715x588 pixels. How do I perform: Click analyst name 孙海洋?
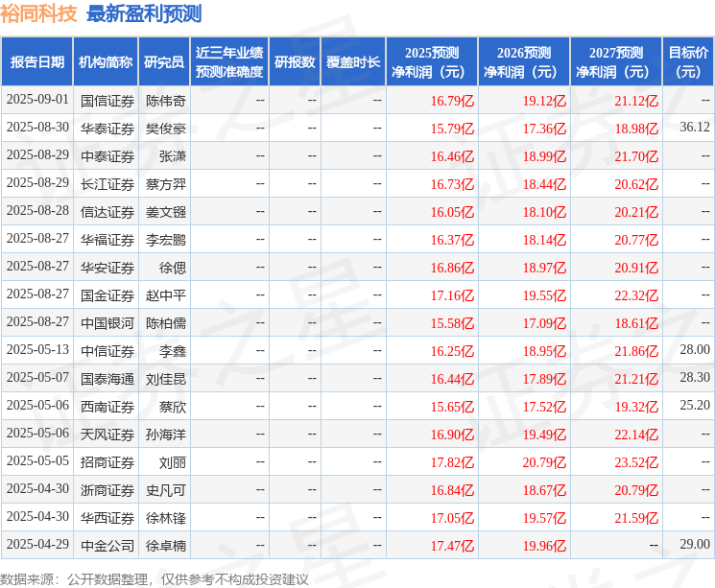point(165,434)
